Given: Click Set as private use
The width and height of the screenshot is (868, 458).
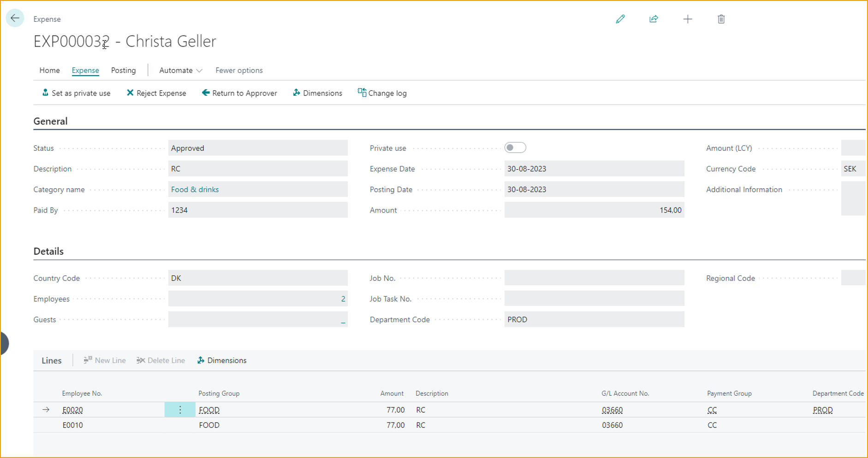Looking at the screenshot, I should [77, 93].
